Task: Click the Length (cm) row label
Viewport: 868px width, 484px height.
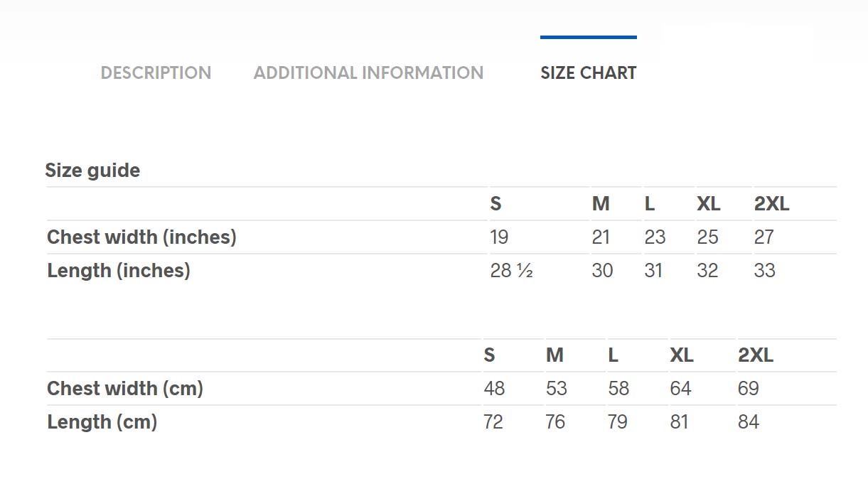Action: (x=102, y=421)
